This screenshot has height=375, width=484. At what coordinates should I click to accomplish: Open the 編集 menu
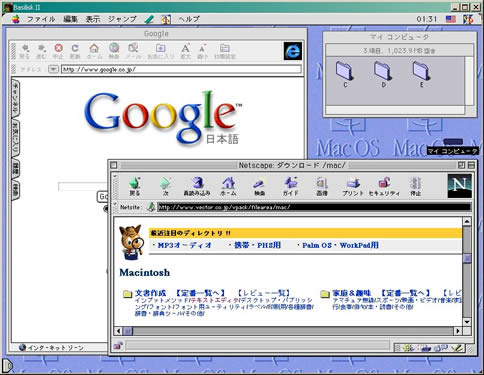[x=70, y=19]
